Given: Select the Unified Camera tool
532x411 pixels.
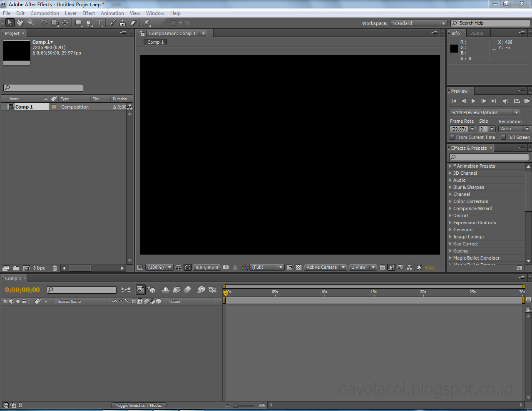Looking at the screenshot, I should (x=55, y=23).
